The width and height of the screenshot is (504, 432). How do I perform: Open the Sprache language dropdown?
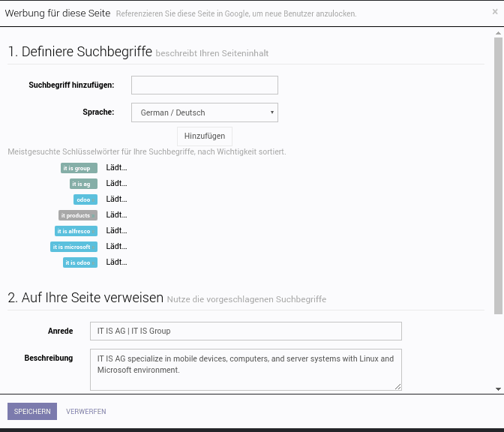point(205,112)
